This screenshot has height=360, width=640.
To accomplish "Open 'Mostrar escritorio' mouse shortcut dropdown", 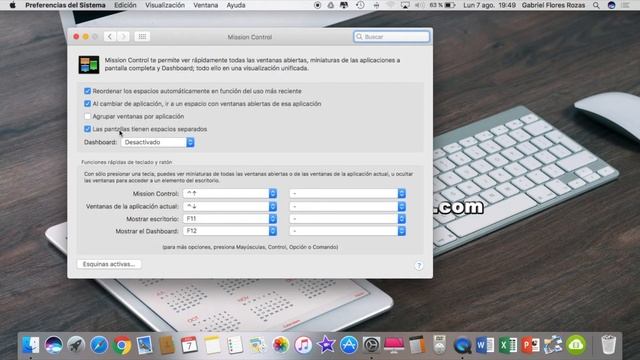I will click(x=347, y=219).
